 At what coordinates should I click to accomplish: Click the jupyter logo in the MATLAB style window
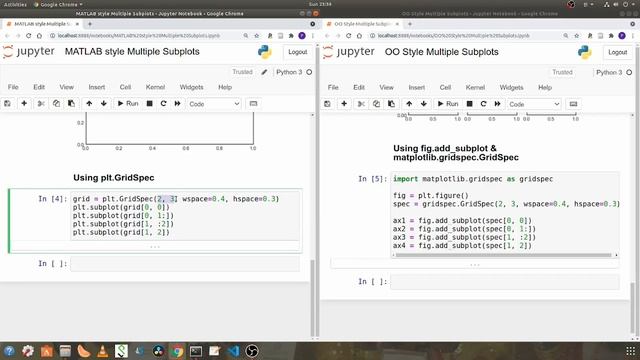pos(29,52)
